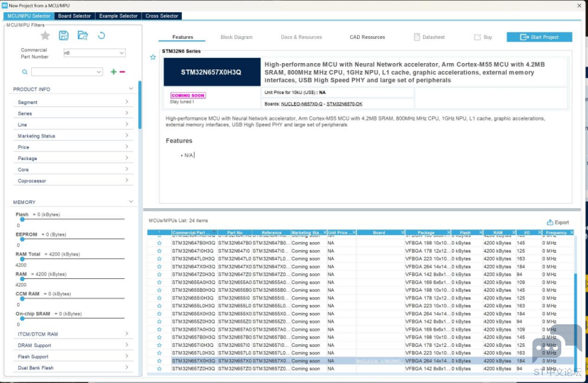Toggle favorite star beside STM32N6 Series

[153, 57]
